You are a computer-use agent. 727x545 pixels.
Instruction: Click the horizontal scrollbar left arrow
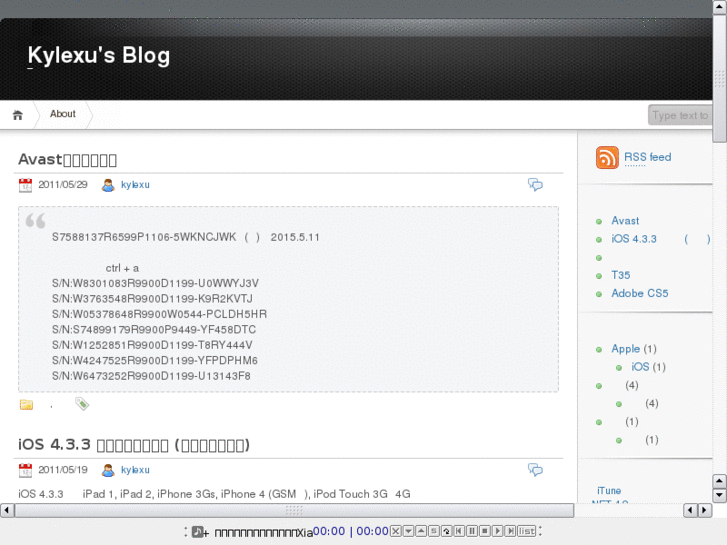click(6, 510)
